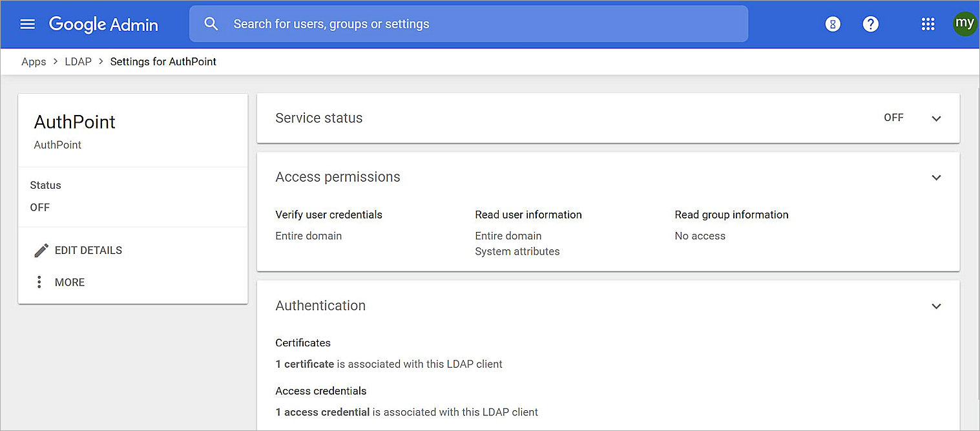
Task: Toggle the OFF service status for AuthPoint
Action: (893, 118)
